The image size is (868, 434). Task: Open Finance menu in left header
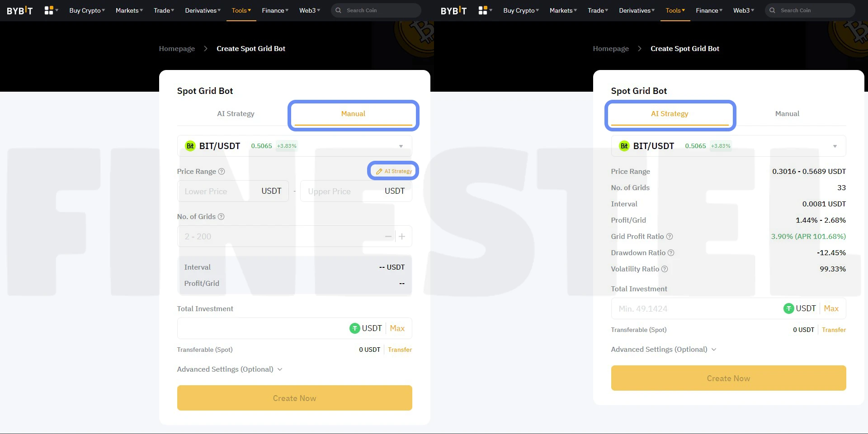click(x=275, y=10)
